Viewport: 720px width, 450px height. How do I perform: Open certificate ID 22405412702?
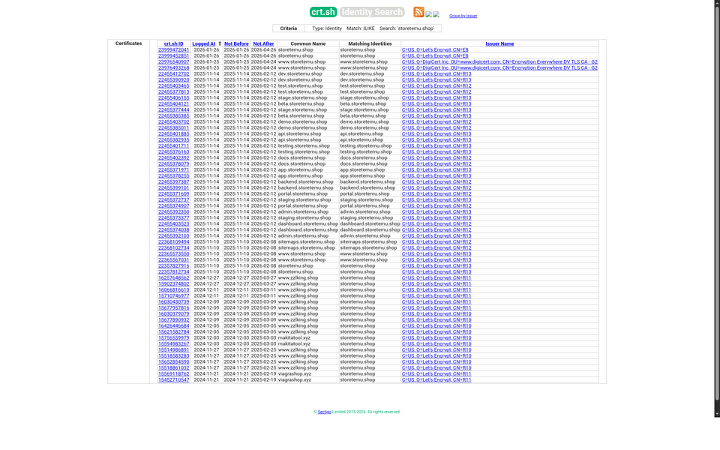tap(174, 74)
